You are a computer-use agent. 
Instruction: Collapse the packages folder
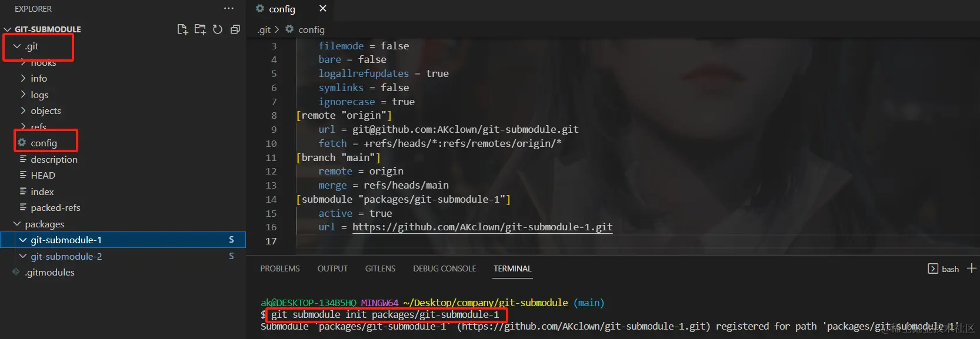[x=17, y=224]
